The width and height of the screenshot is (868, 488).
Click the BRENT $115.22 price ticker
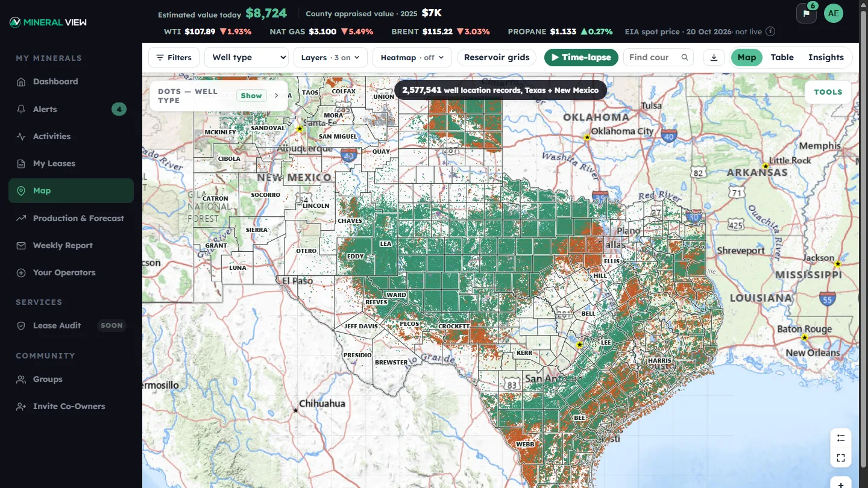pos(441,31)
